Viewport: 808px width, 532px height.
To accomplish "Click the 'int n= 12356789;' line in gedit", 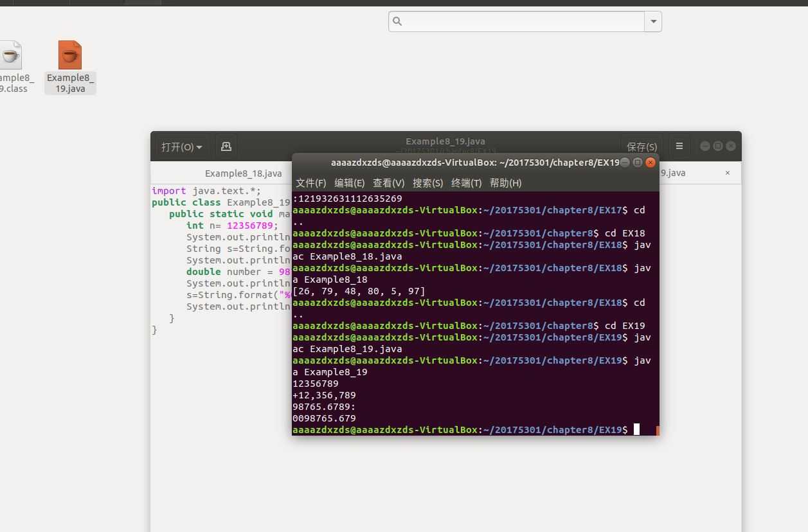I will click(233, 226).
